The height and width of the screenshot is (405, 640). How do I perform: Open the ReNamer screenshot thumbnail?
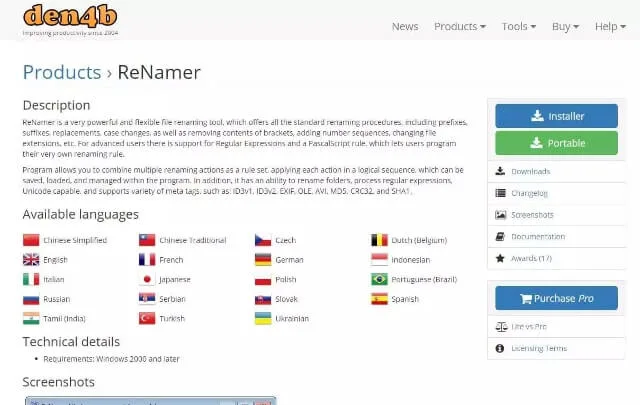[x=150, y=401]
